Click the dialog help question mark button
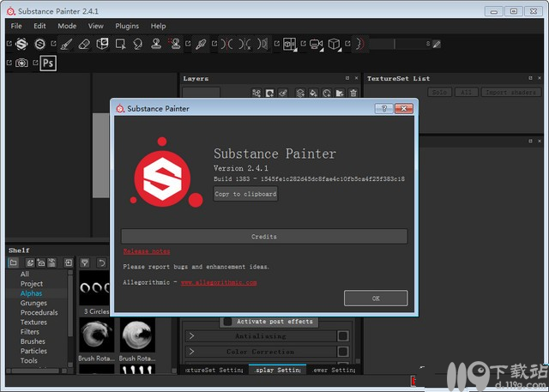Image resolution: width=549 pixels, height=392 pixels. tap(383, 108)
